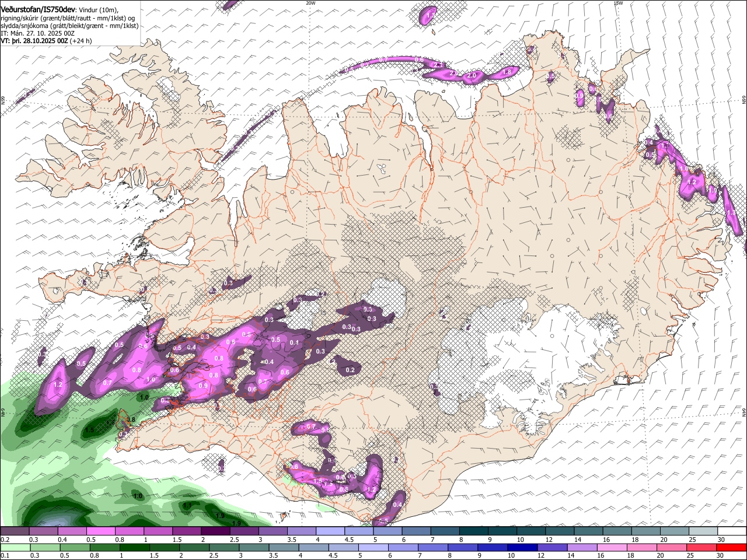The image size is (747, 560).
Task: Select upper legend swatch between 6 and 7
Action: (x=416, y=531)
